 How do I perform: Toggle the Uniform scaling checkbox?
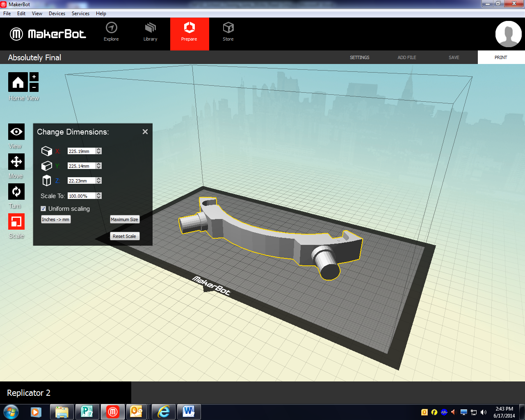[43, 208]
